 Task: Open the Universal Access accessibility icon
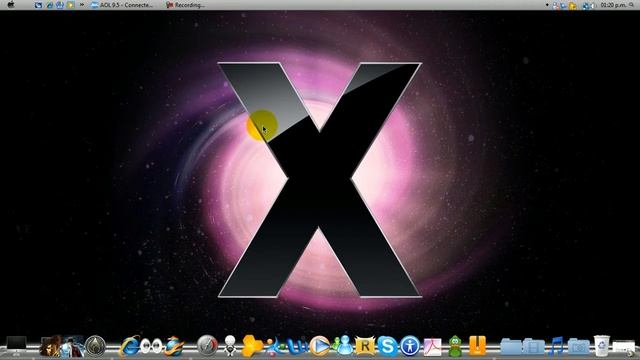[410, 346]
